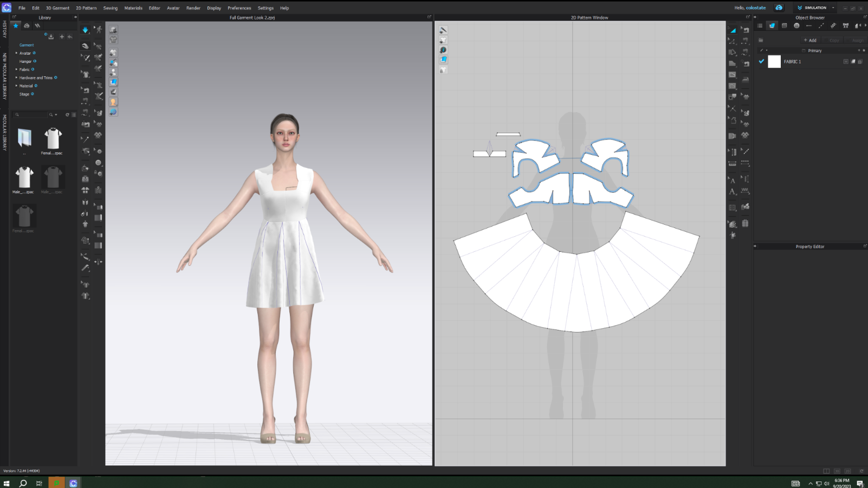Toggle the FABRIC 1 checkmark

pyautogui.click(x=761, y=61)
